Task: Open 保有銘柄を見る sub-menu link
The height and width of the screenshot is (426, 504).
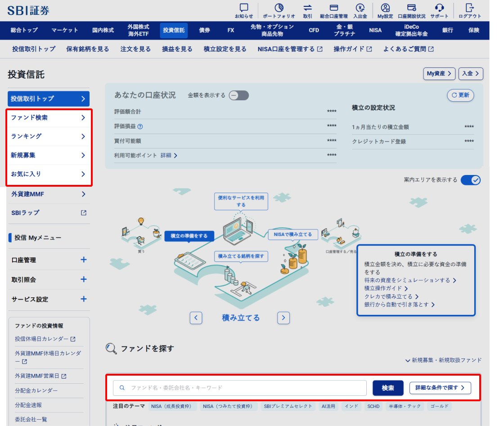Action: click(87, 49)
